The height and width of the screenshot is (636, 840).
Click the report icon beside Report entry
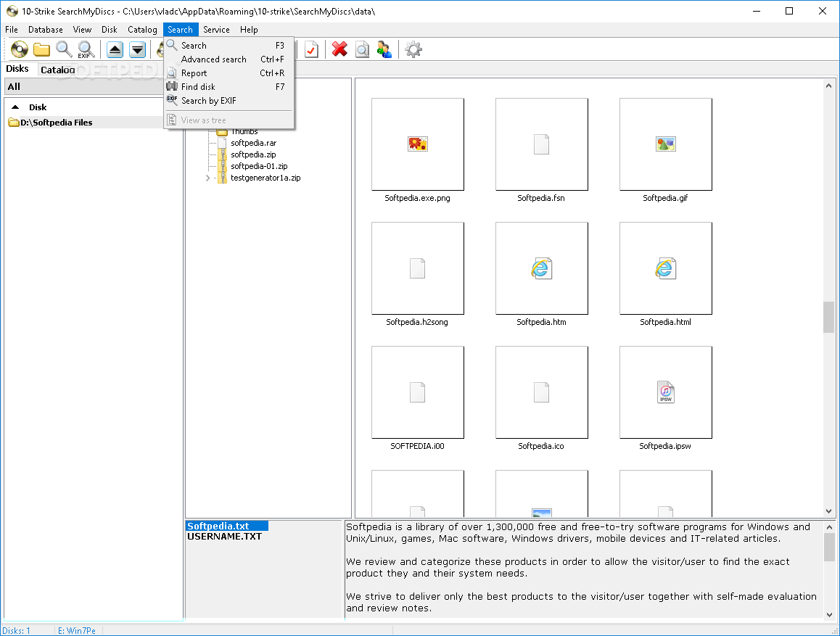point(172,73)
